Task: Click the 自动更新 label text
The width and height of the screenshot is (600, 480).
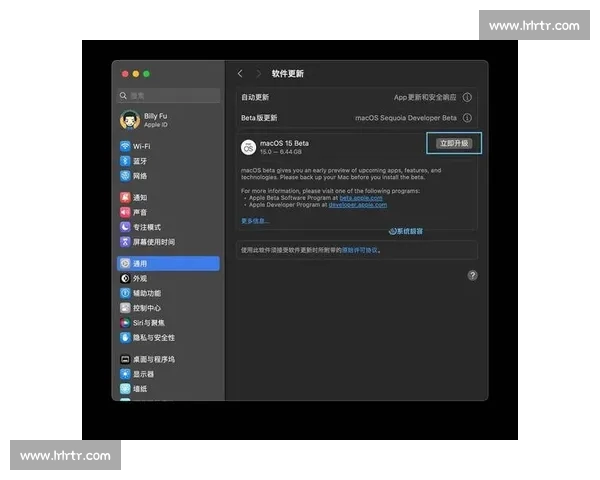Action: click(255, 97)
